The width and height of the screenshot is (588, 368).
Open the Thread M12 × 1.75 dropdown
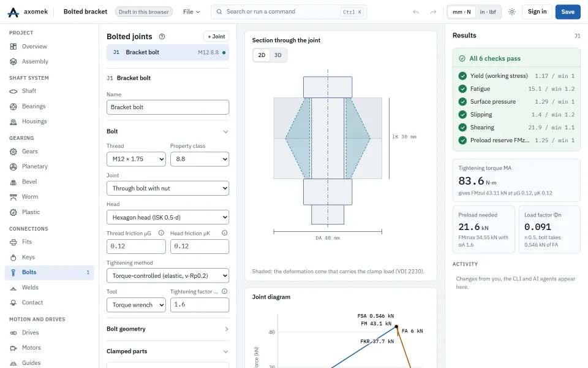[136, 159]
